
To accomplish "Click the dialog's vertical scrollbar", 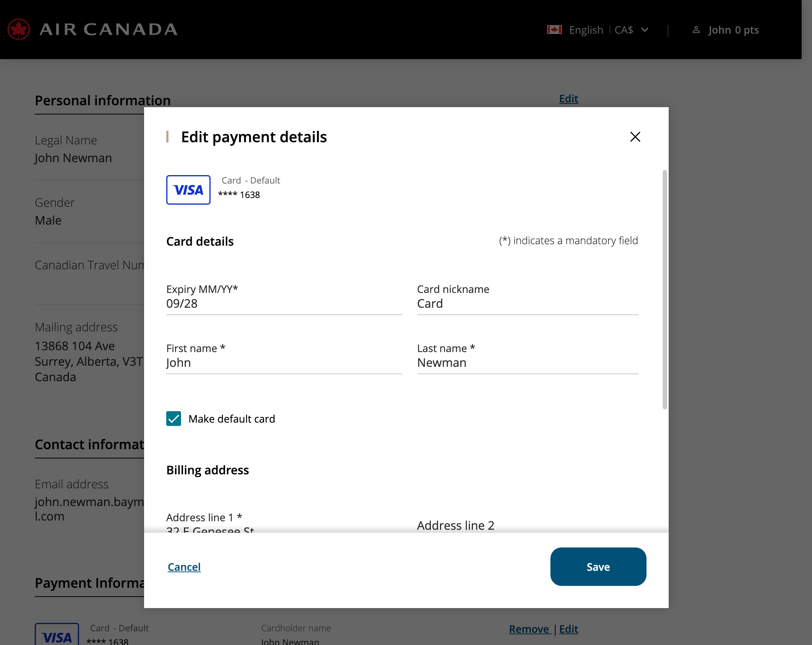I will [665, 289].
